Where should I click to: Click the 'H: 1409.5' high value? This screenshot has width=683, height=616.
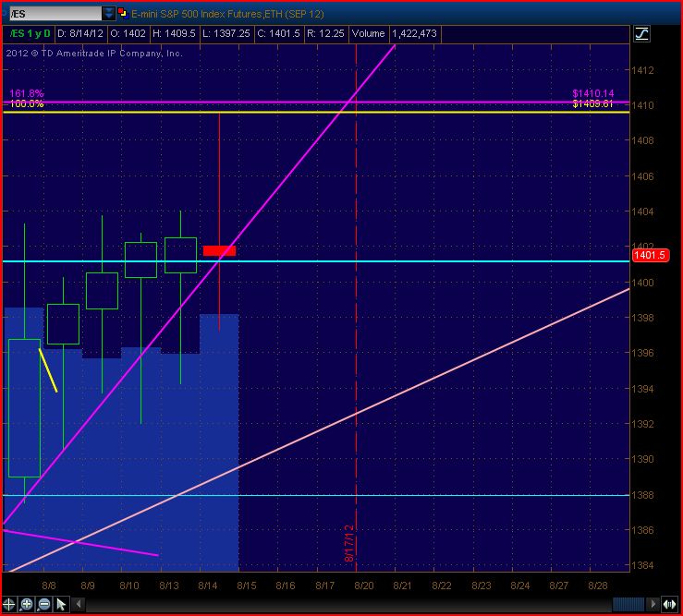click(x=174, y=33)
